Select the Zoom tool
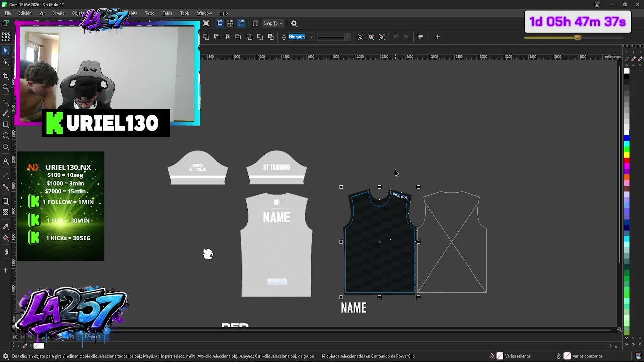This screenshot has width=644, height=362. [x=6, y=87]
